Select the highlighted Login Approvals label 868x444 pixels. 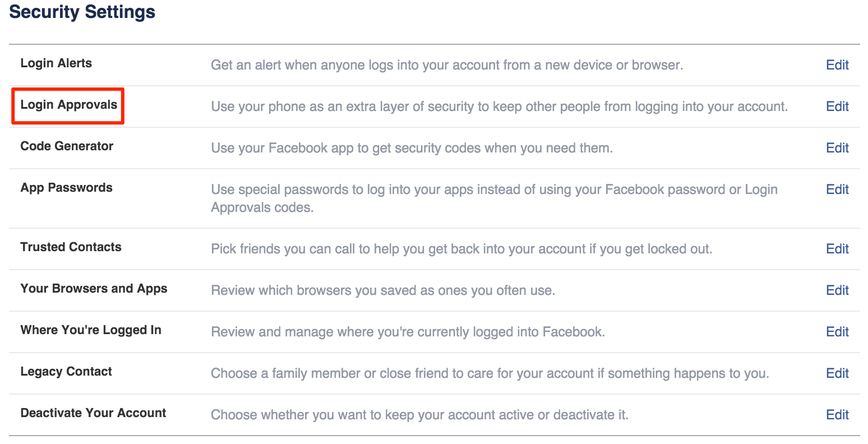pos(68,105)
